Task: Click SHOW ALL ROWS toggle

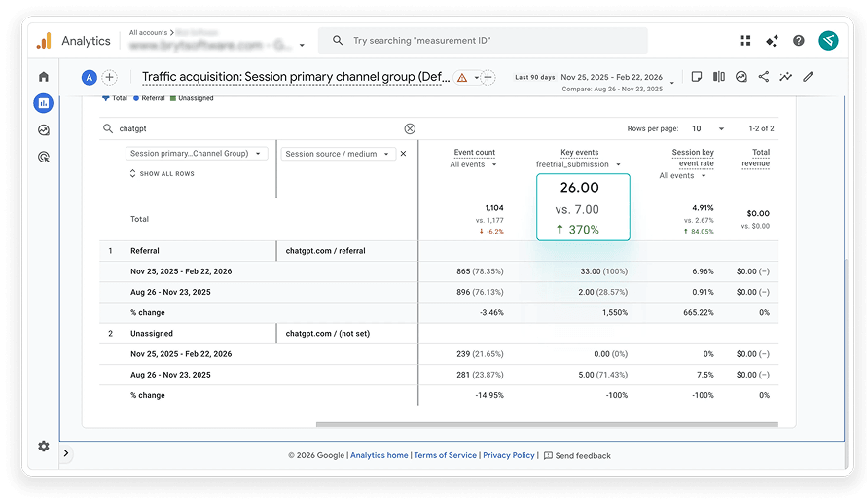Action: [162, 173]
